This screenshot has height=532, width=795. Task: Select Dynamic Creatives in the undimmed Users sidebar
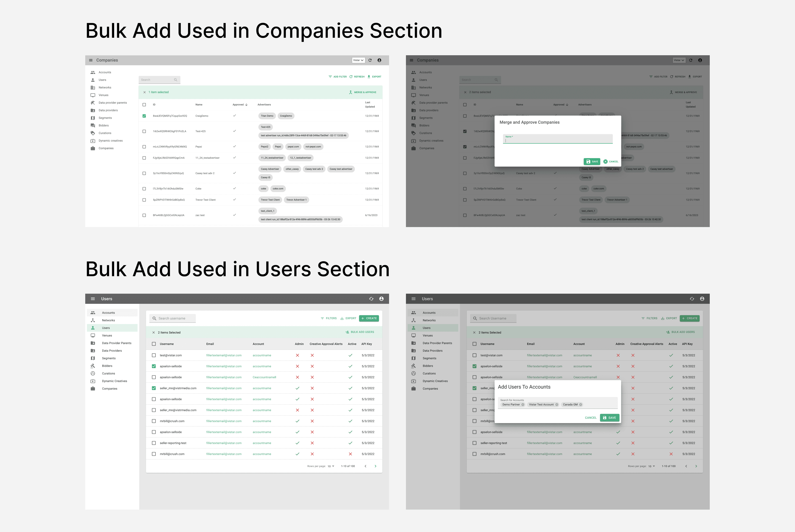click(x=114, y=381)
